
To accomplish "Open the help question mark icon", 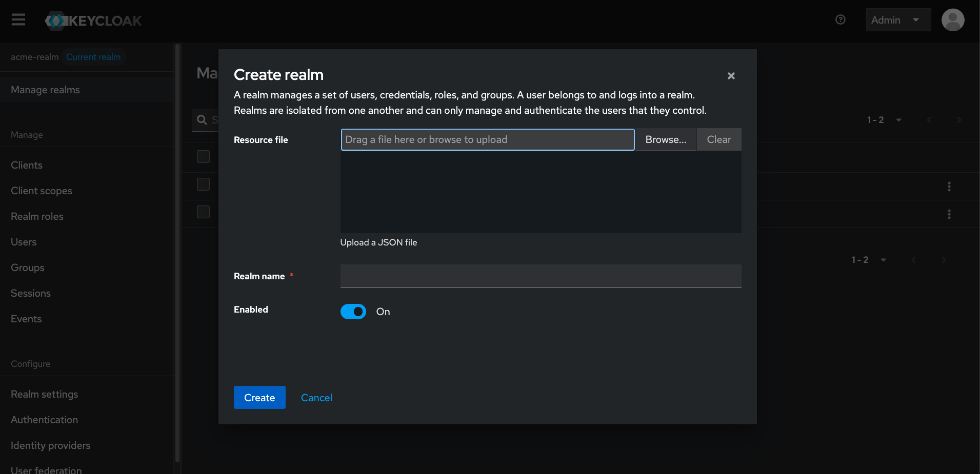I will (x=840, y=20).
